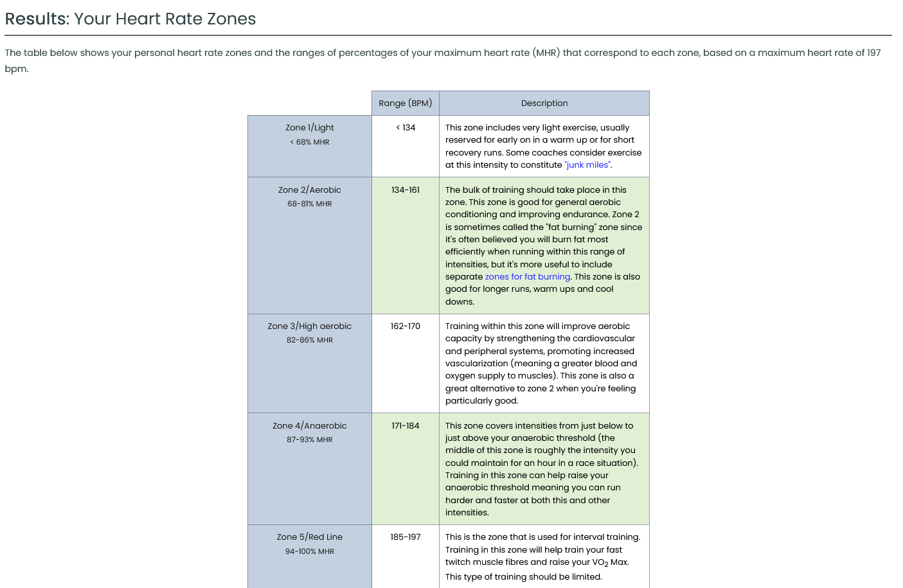Open the "junk miles" link

(587, 165)
